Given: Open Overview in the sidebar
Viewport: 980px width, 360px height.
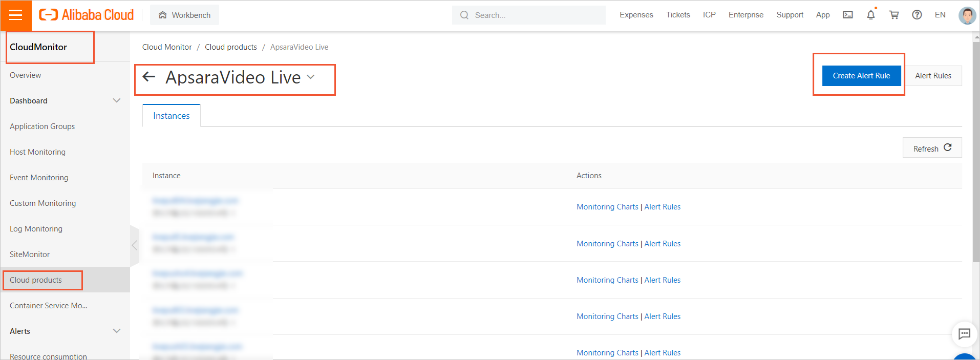Looking at the screenshot, I should pos(26,75).
